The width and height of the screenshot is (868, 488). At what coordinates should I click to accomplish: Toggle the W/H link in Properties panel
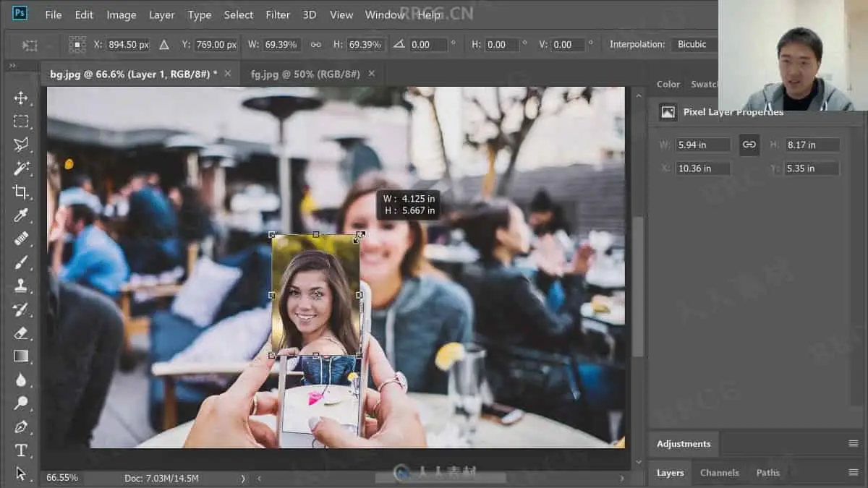click(x=749, y=145)
